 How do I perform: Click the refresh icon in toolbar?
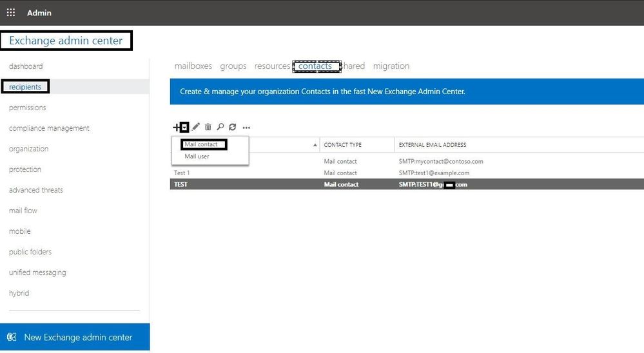click(x=233, y=127)
